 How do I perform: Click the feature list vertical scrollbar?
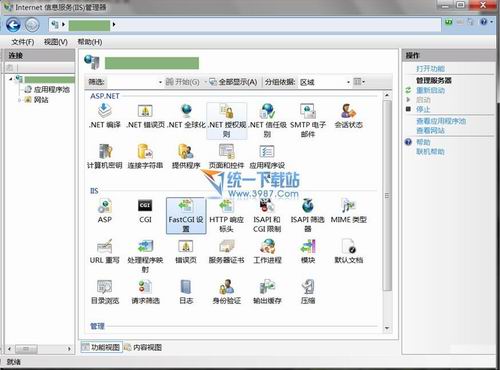click(387, 195)
